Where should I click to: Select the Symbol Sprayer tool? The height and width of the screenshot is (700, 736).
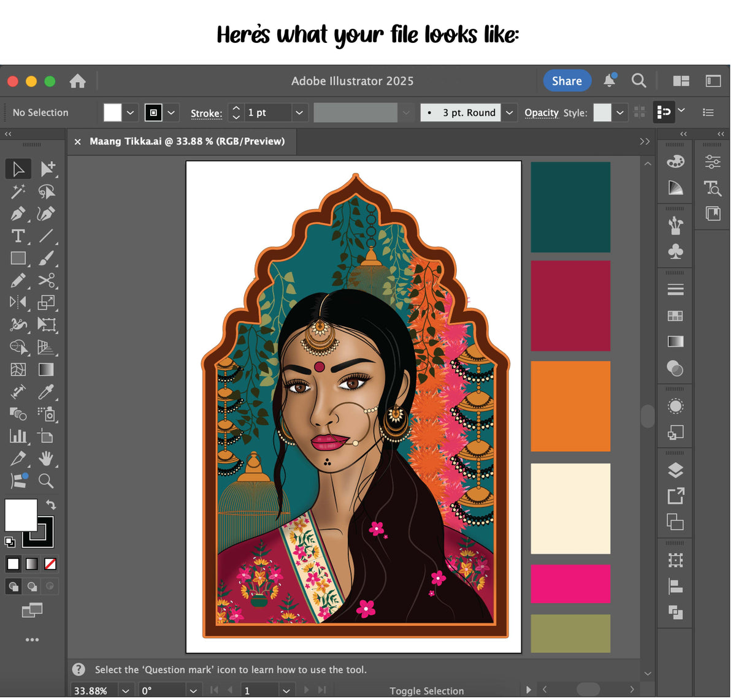pos(47,414)
